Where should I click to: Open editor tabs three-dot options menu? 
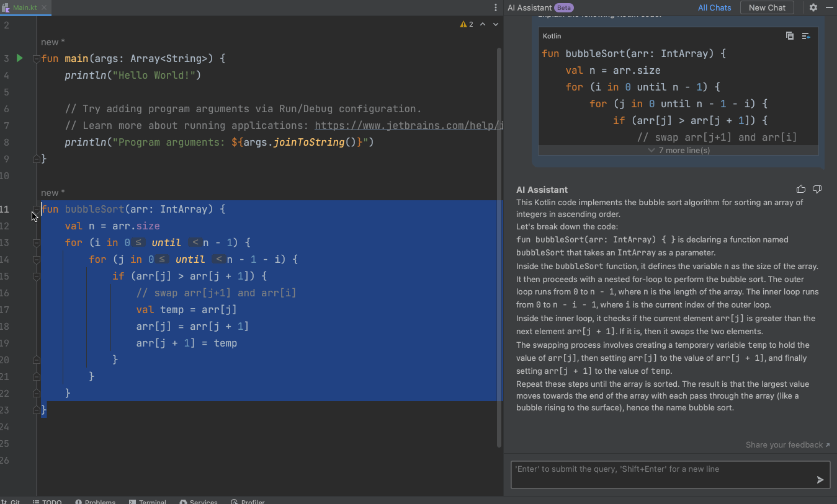click(495, 7)
